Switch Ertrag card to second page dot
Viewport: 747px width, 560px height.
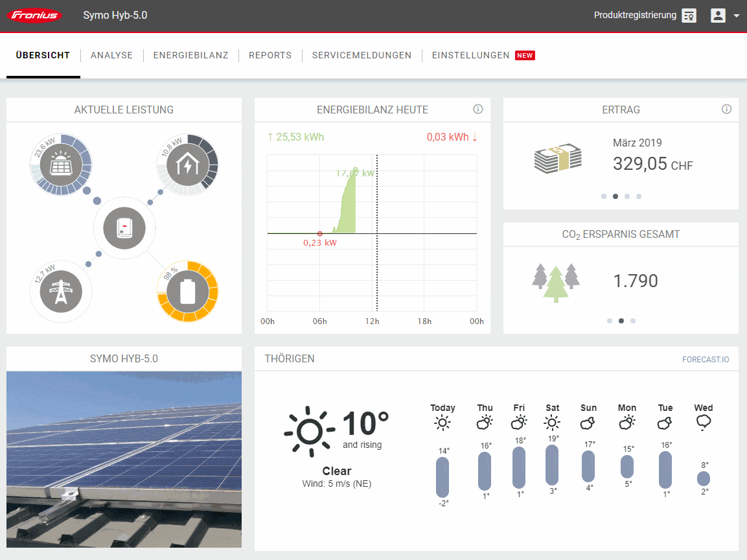coord(615,196)
